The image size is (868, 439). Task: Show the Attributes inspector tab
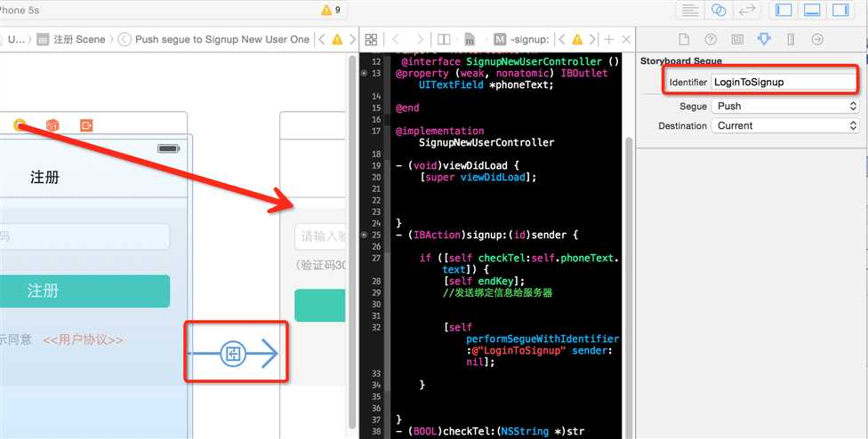tap(764, 39)
